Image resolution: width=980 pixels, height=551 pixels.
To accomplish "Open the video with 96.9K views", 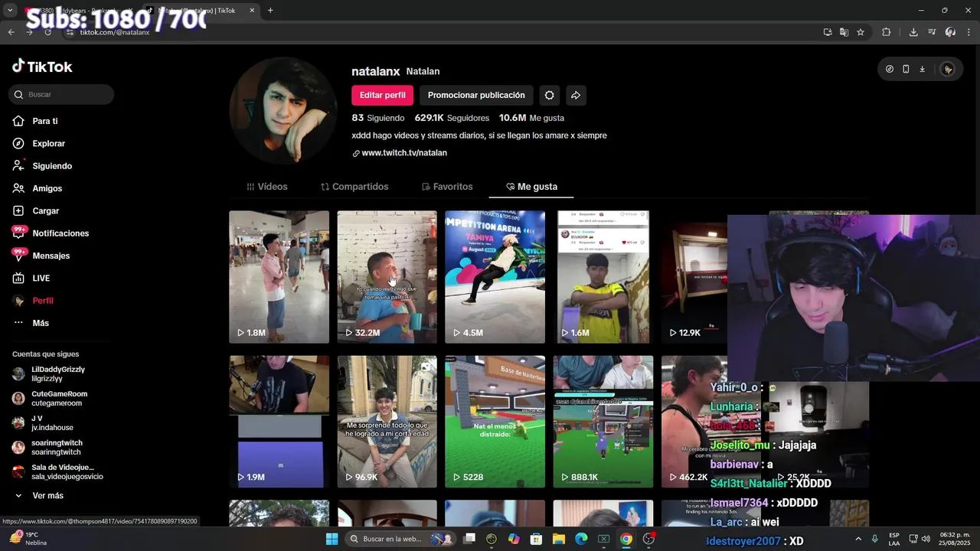I will point(387,422).
